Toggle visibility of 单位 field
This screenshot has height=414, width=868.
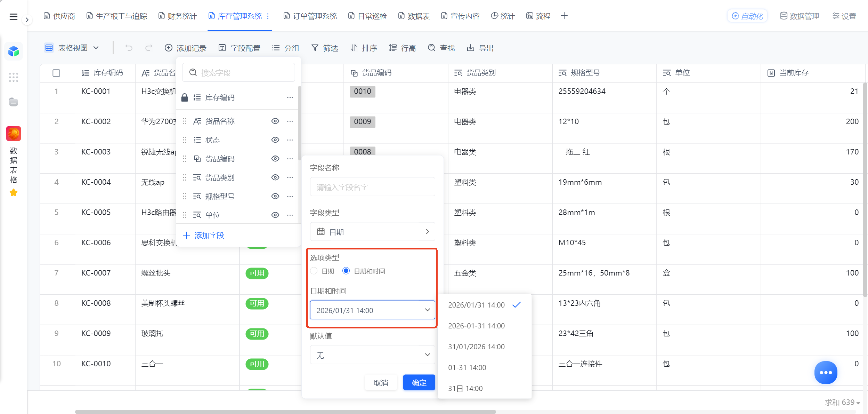pos(275,215)
